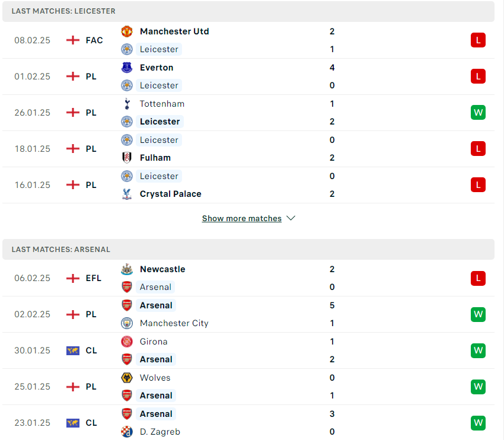Open the Show more matches link
Screen dimensions: 504x440
[x=242, y=219]
